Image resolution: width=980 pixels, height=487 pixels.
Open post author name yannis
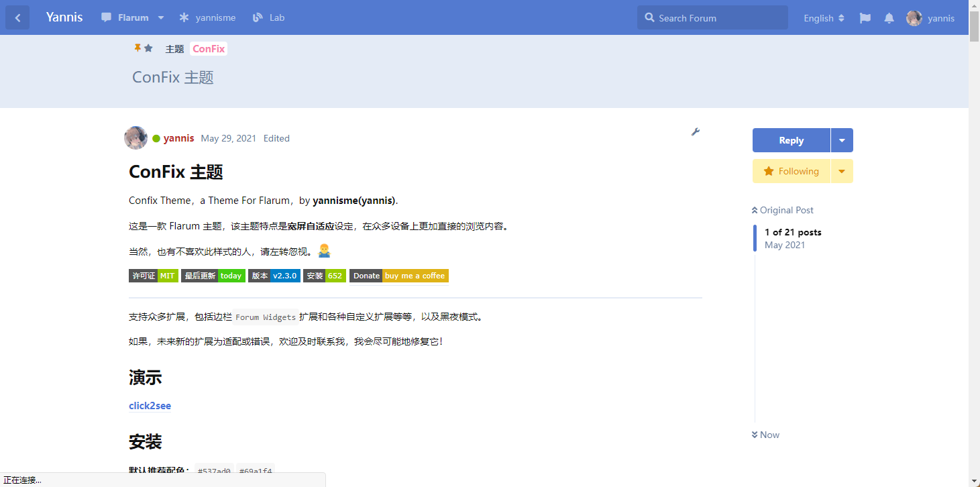click(x=178, y=138)
